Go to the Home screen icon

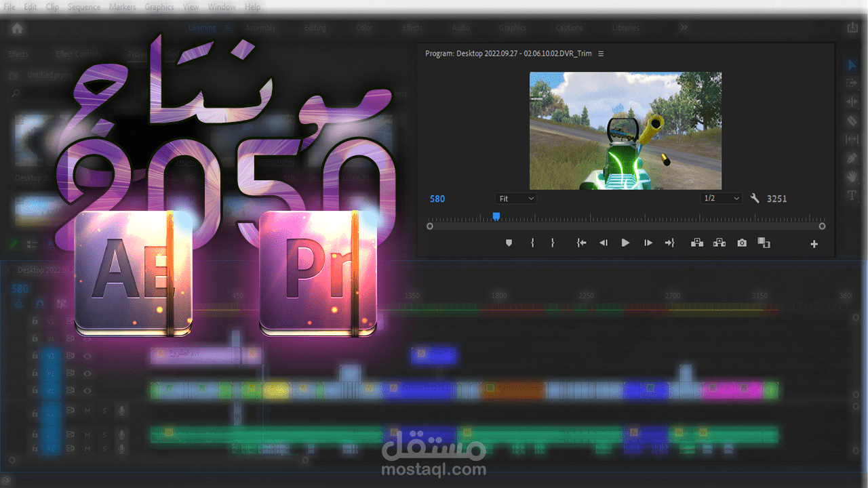[x=17, y=28]
